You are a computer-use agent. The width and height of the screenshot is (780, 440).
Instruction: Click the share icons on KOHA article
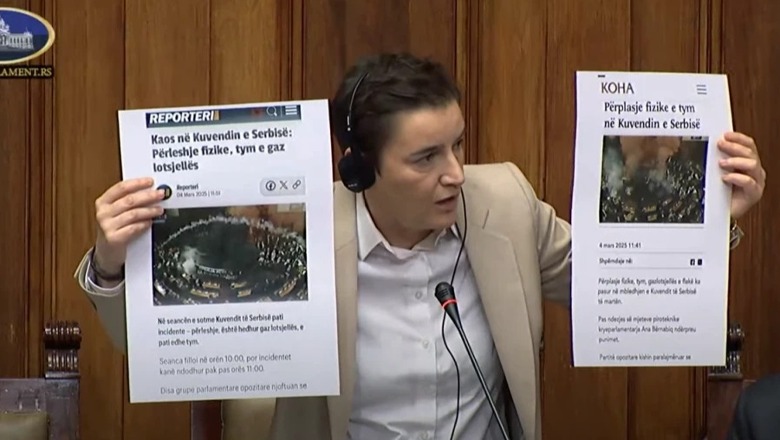695,262
